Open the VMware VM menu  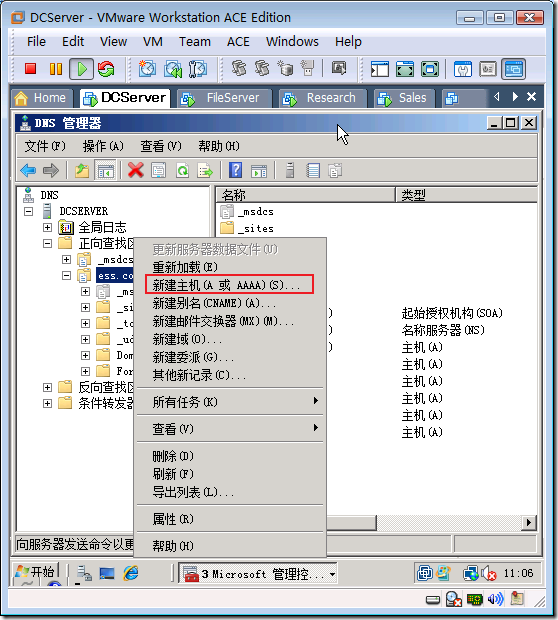(153, 42)
